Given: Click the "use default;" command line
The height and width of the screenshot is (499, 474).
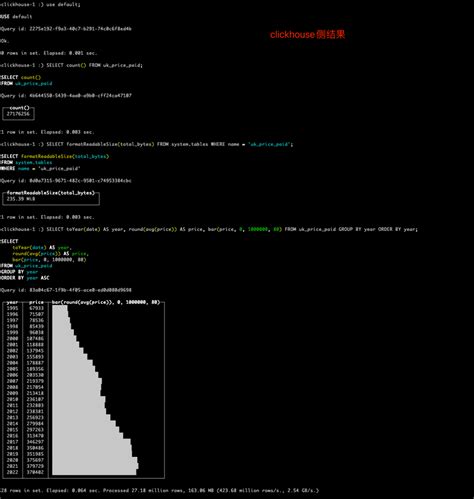Looking at the screenshot, I should pyautogui.click(x=40, y=5).
